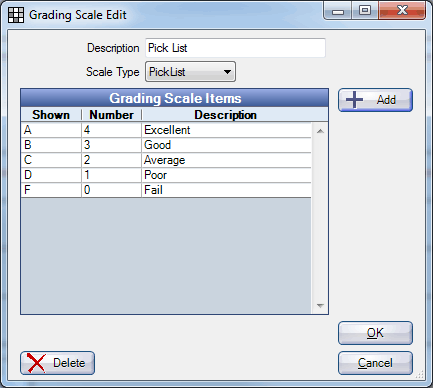Select the Average description cell
The width and height of the screenshot is (433, 388).
[x=226, y=160]
